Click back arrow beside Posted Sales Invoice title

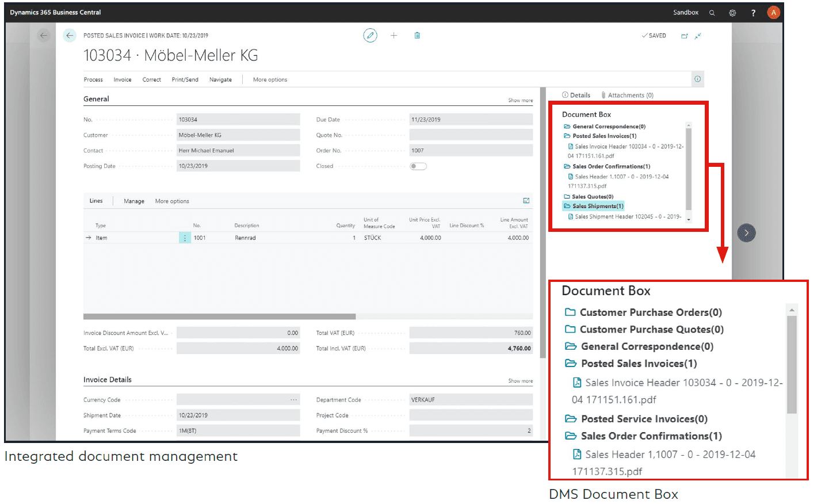(x=70, y=36)
